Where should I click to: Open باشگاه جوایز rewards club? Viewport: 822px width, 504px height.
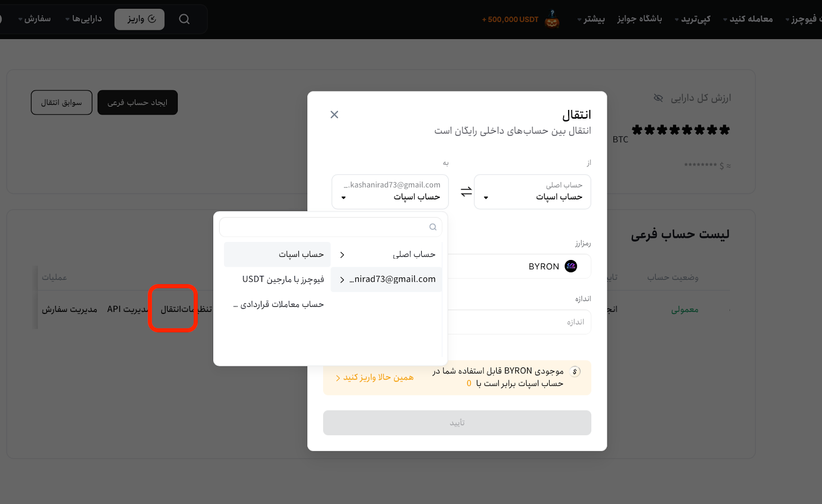[640, 19]
